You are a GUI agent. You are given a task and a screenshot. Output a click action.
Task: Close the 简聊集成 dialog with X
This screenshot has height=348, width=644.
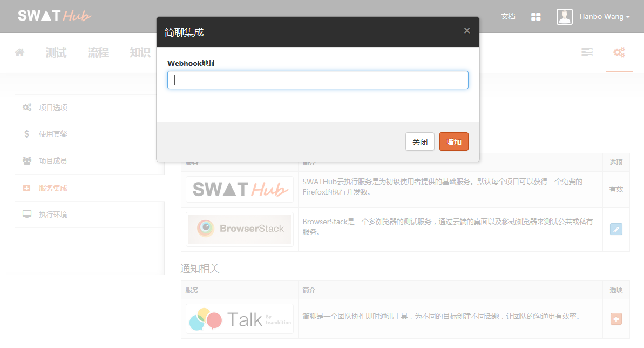(466, 30)
